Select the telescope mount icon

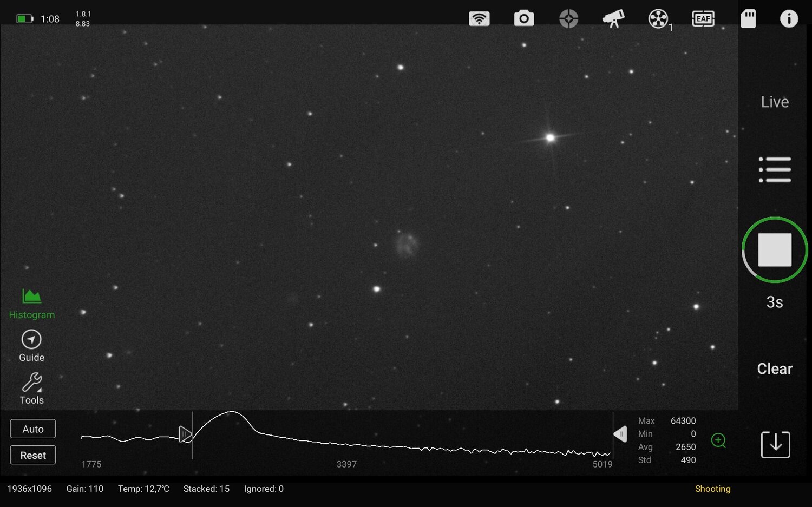click(614, 18)
